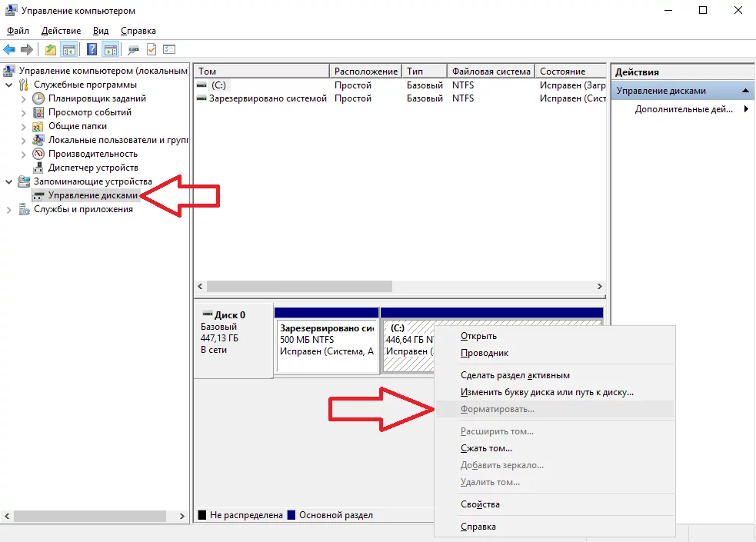Screen dimensions: 756x542
Task: Click the Device Manager icon
Action: coord(38,168)
